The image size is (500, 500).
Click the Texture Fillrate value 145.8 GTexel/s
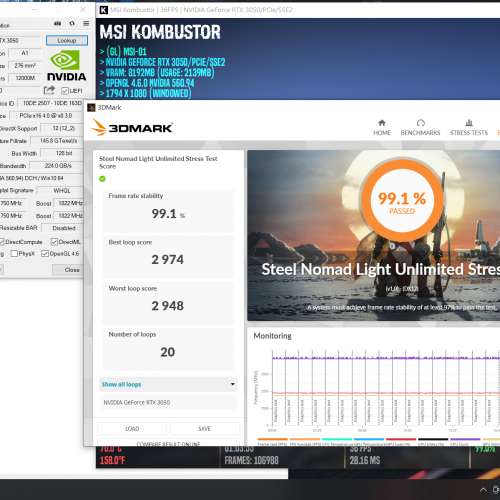pyautogui.click(x=57, y=141)
